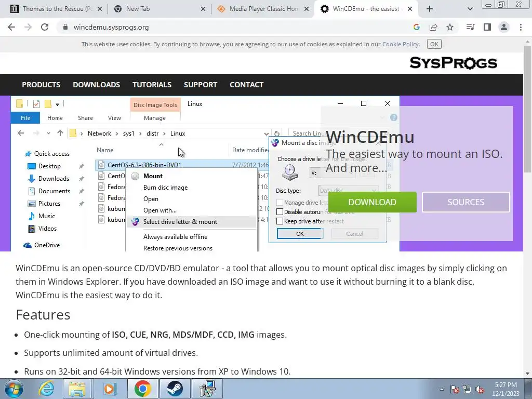532x399 pixels.
Task: Open the installer taskbar icon
Action: pyautogui.click(x=207, y=389)
